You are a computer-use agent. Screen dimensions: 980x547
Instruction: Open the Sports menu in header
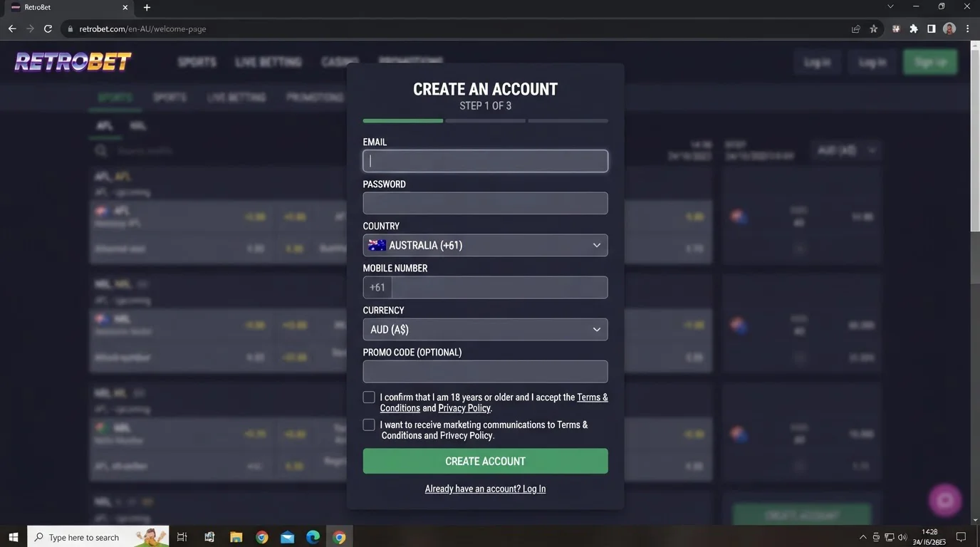pyautogui.click(x=197, y=62)
